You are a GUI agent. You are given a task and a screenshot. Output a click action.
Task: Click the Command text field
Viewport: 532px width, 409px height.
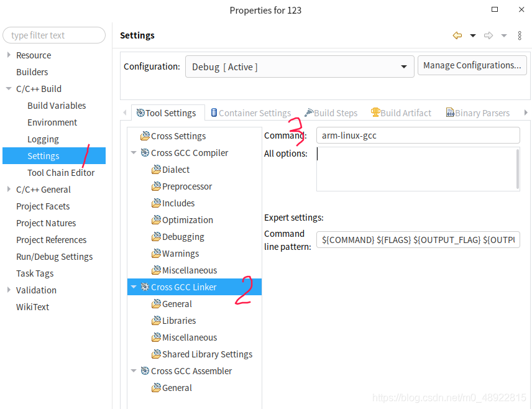coord(418,136)
